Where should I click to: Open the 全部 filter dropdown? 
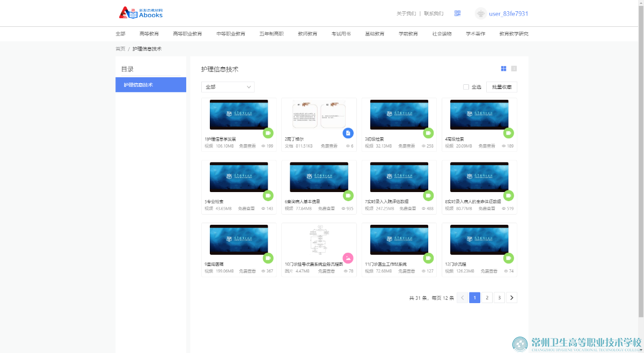point(228,87)
